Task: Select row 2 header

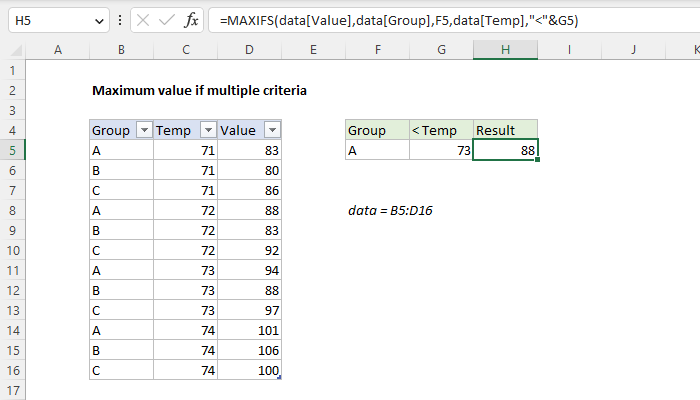Action: [12, 91]
